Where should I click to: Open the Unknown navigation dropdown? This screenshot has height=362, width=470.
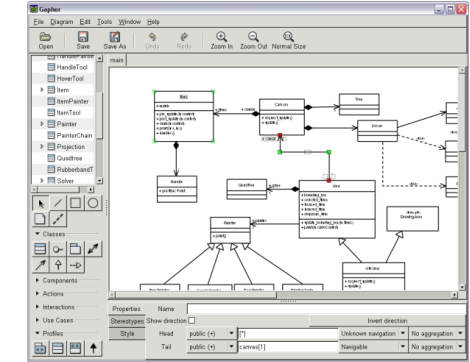coord(373,333)
